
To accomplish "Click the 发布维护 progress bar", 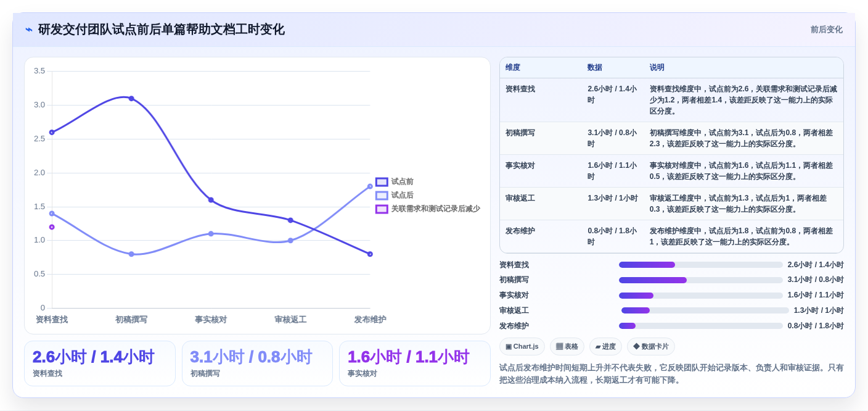I will click(x=701, y=326).
